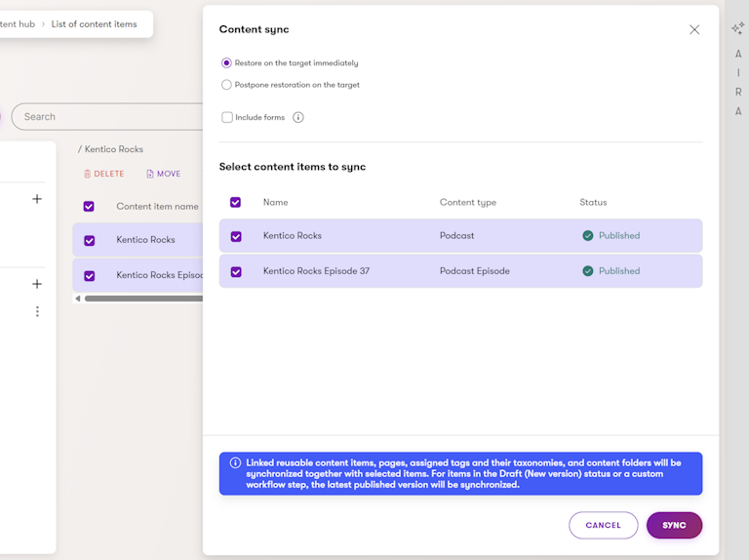Click Content item name column header
This screenshot has width=749, height=560.
(157, 207)
